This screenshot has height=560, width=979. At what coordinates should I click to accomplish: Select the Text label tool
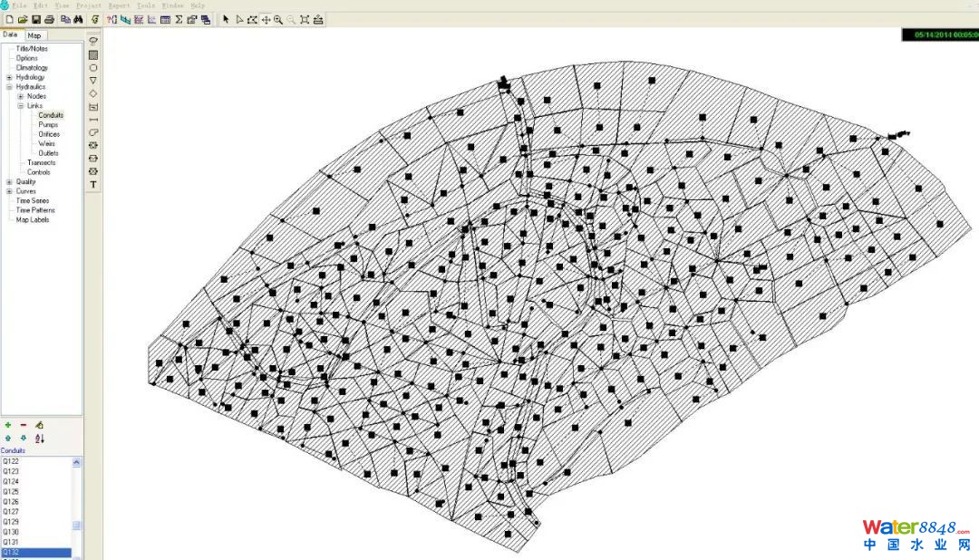[93, 185]
